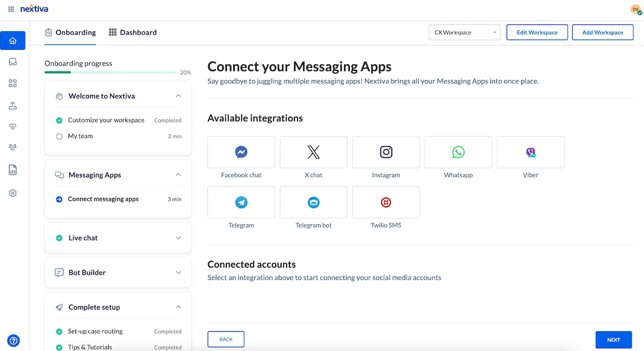Open the CX Workspace dropdown
This screenshot has width=644, height=351.
click(465, 32)
